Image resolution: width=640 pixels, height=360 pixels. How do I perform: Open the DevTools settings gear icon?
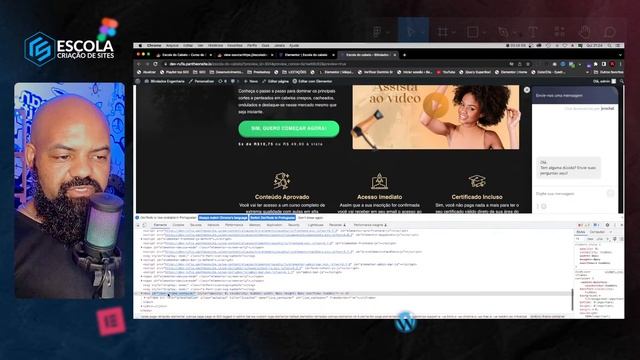pyautogui.click(x=607, y=225)
